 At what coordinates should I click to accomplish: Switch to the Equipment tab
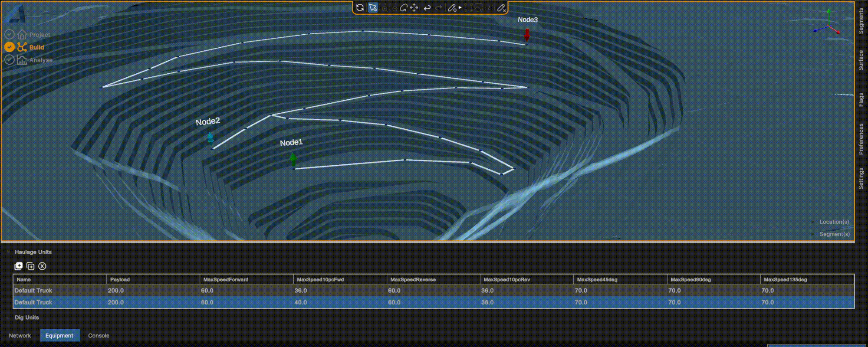click(59, 335)
